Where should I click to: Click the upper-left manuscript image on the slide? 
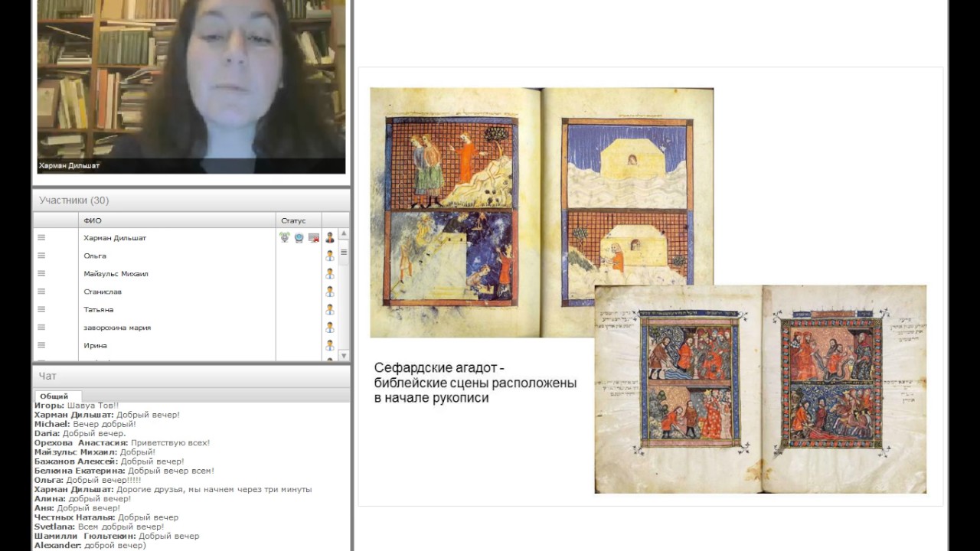pos(541,212)
